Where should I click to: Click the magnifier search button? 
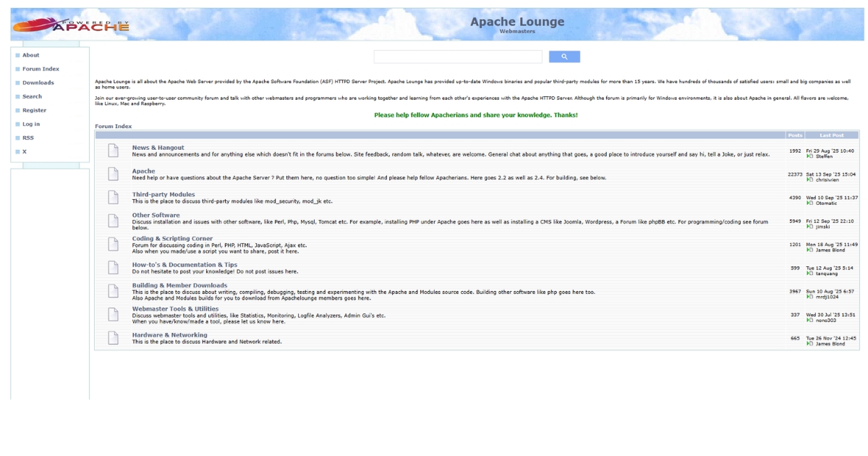coord(564,56)
